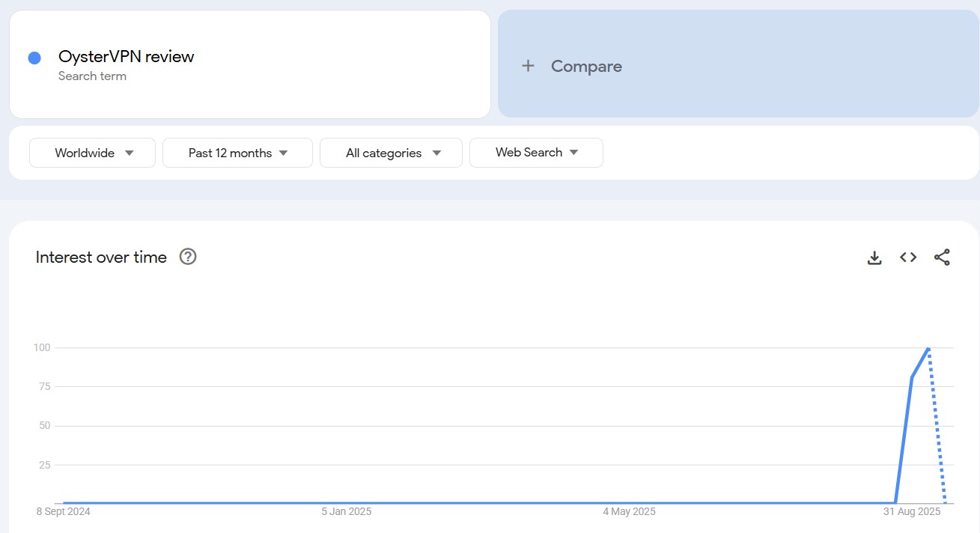Click the Search term subtitle label
This screenshot has width=980, height=533.
pyautogui.click(x=92, y=76)
